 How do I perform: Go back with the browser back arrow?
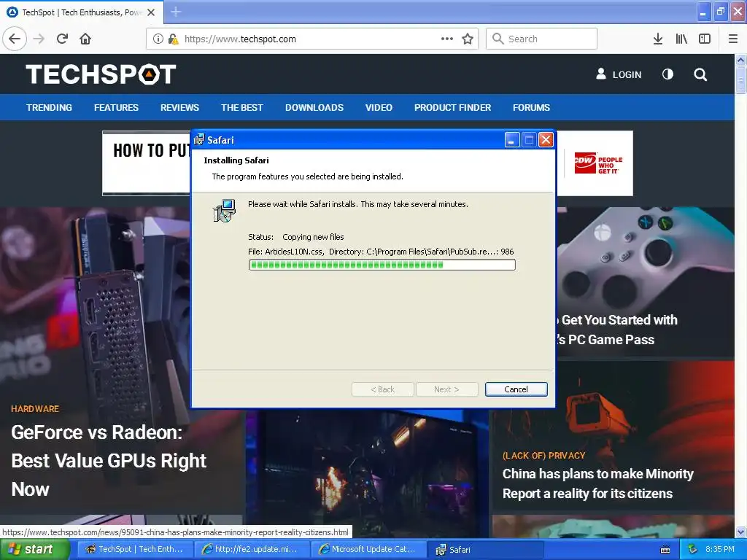tap(15, 39)
